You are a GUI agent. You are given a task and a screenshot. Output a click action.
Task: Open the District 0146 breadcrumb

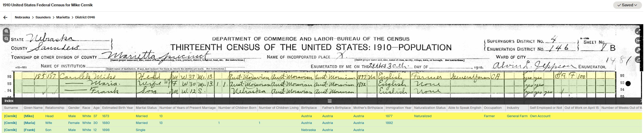coord(85,17)
